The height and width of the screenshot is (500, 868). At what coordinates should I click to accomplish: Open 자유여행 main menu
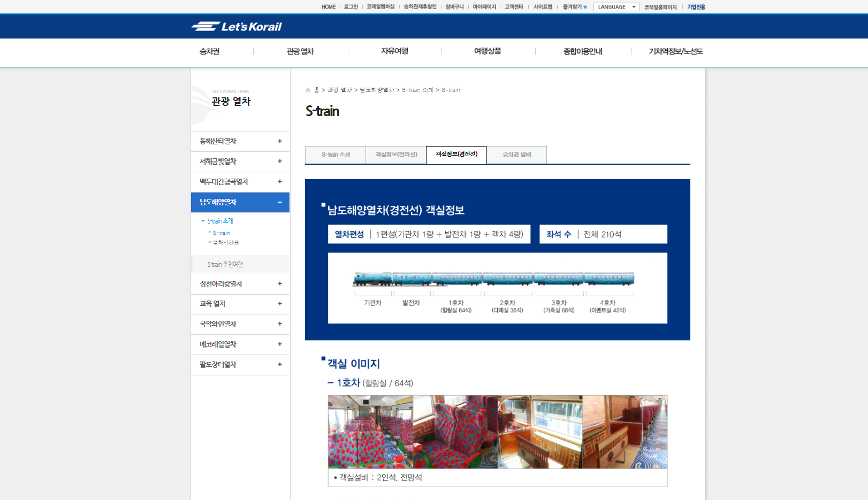(394, 51)
